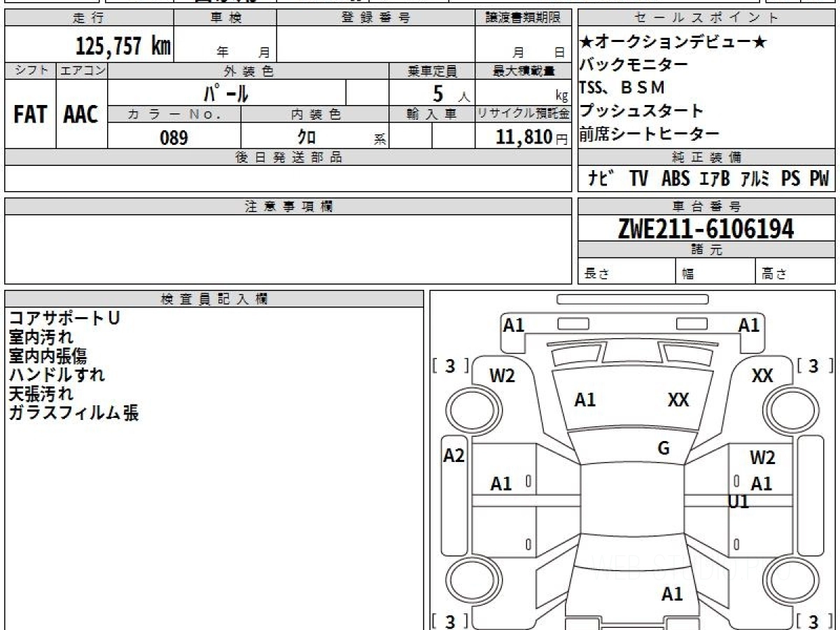The width and height of the screenshot is (840, 630).
Task: Click the セールスポイント header
Action: [706, 18]
